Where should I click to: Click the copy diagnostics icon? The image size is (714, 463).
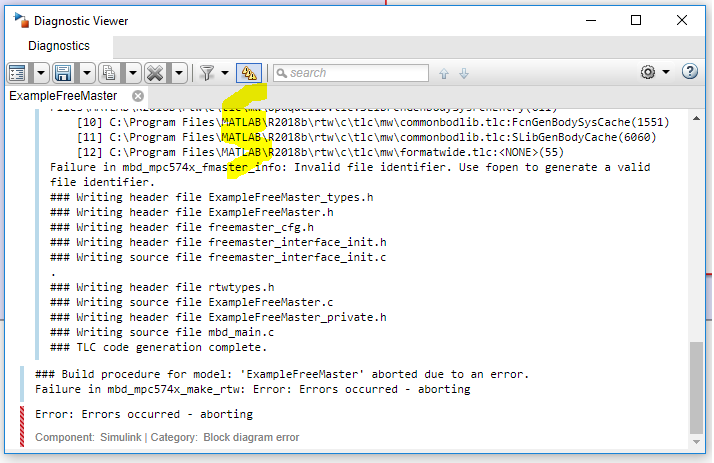tap(109, 73)
